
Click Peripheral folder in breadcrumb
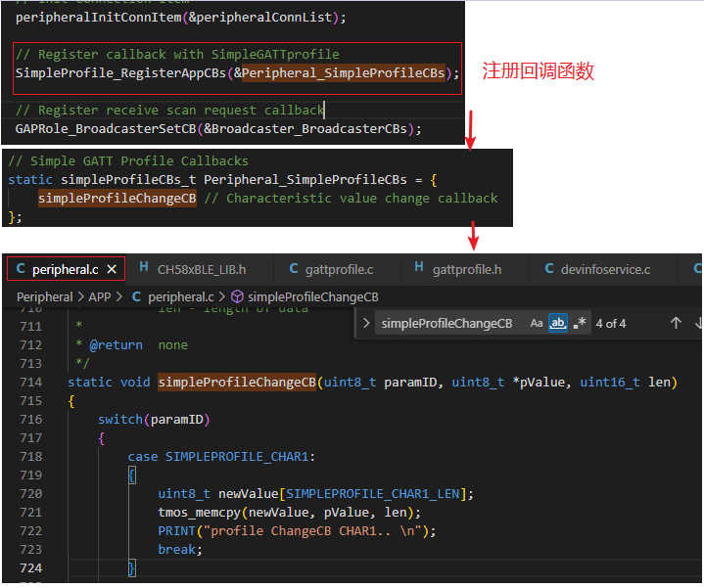[45, 296]
